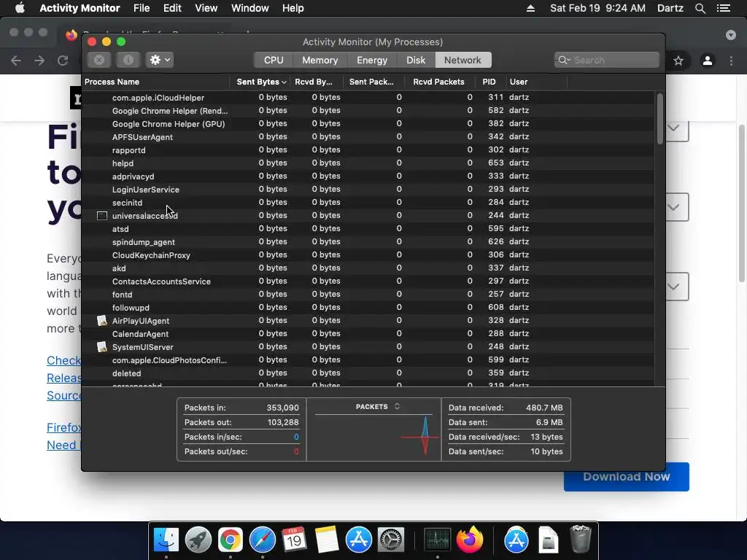Sort by Rcvd Packets column header
This screenshot has width=747, height=560.
[440, 82]
